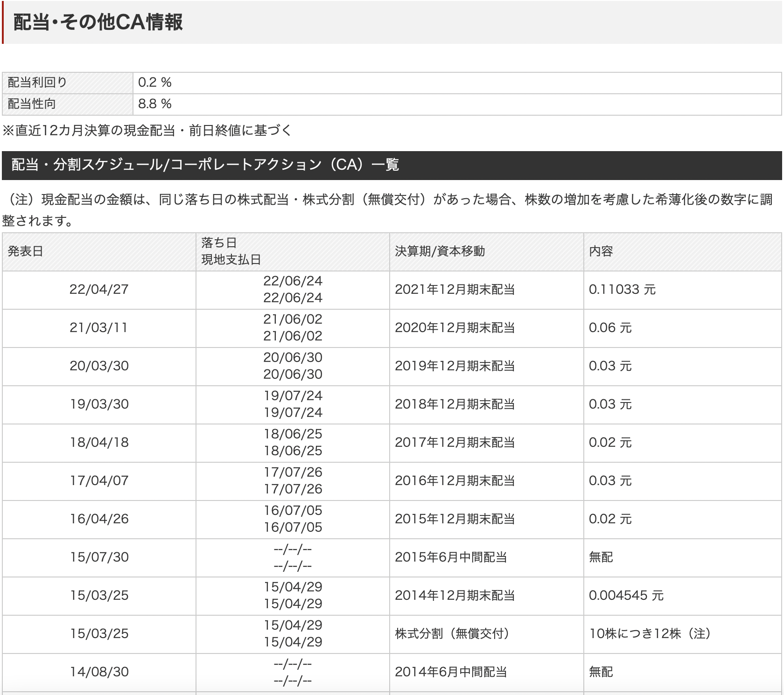The image size is (784, 695).
Task: Select announcement date 18/04/18
Action: [x=99, y=443]
